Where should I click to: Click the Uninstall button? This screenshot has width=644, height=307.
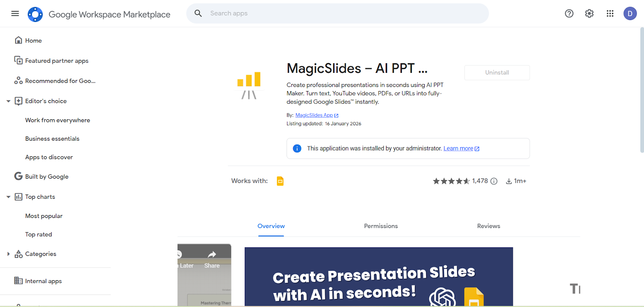coord(497,73)
